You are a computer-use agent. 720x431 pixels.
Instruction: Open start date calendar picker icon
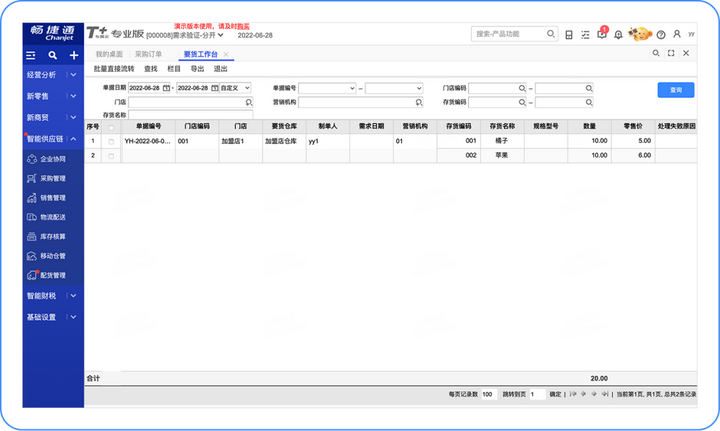click(x=167, y=88)
